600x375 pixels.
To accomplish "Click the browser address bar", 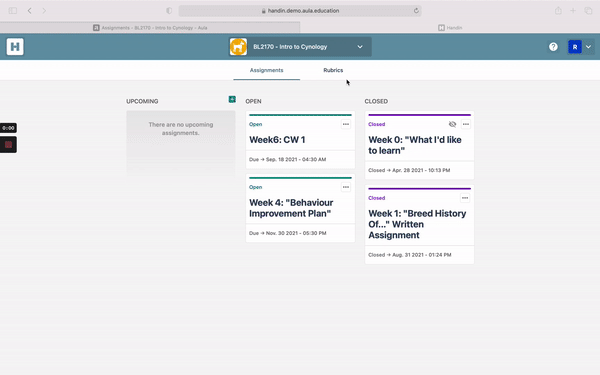I will pyautogui.click(x=300, y=11).
